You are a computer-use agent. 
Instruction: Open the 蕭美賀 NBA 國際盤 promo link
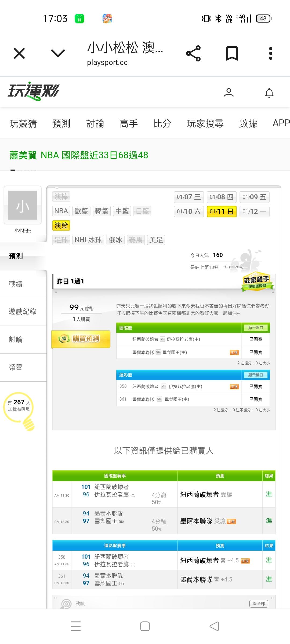tap(79, 155)
